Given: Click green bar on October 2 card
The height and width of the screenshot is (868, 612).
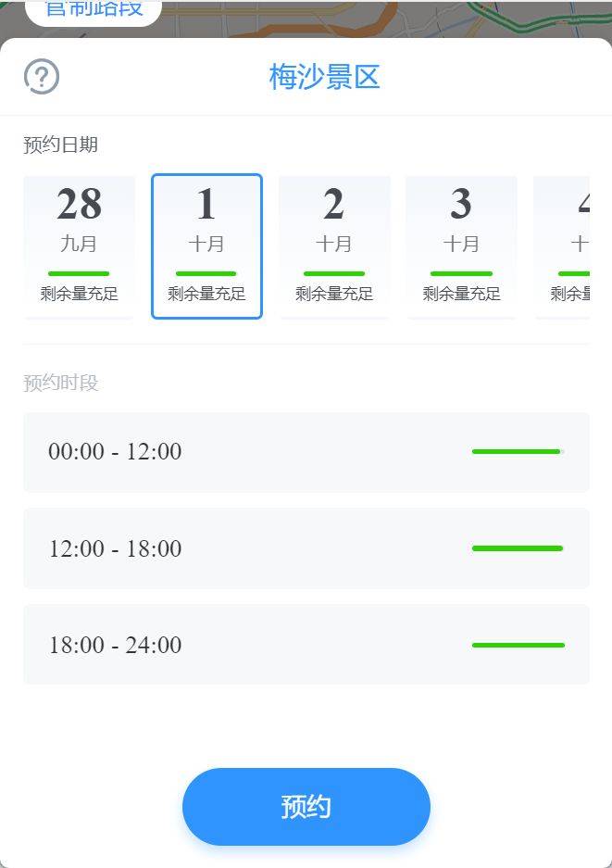Looking at the screenshot, I should point(334,273).
